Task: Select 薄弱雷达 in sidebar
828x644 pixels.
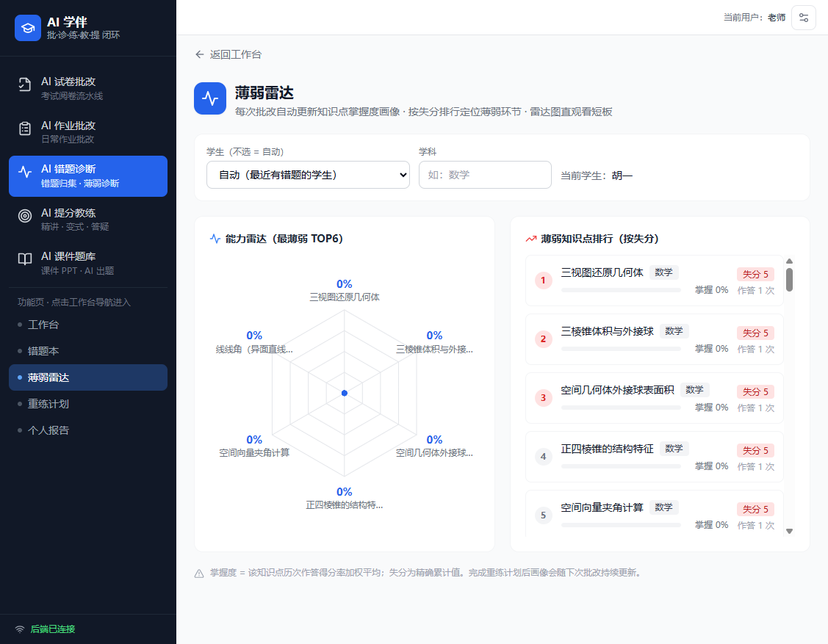Action: pyautogui.click(x=88, y=377)
